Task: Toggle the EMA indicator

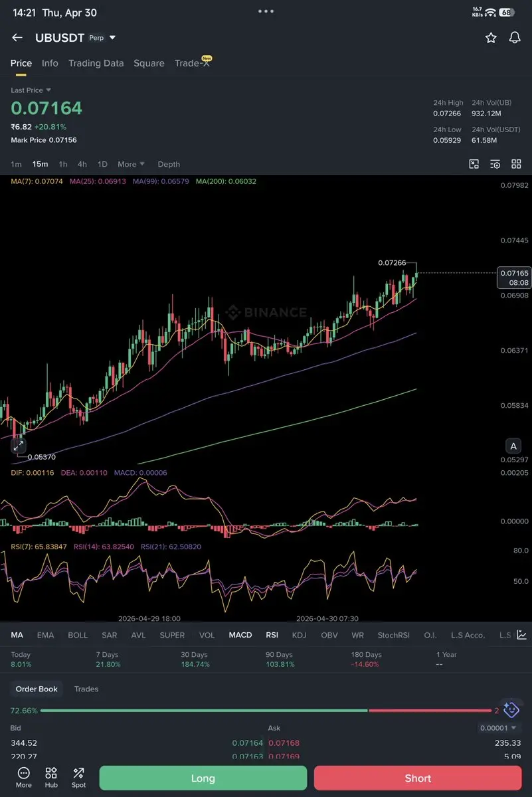Action: tap(46, 635)
